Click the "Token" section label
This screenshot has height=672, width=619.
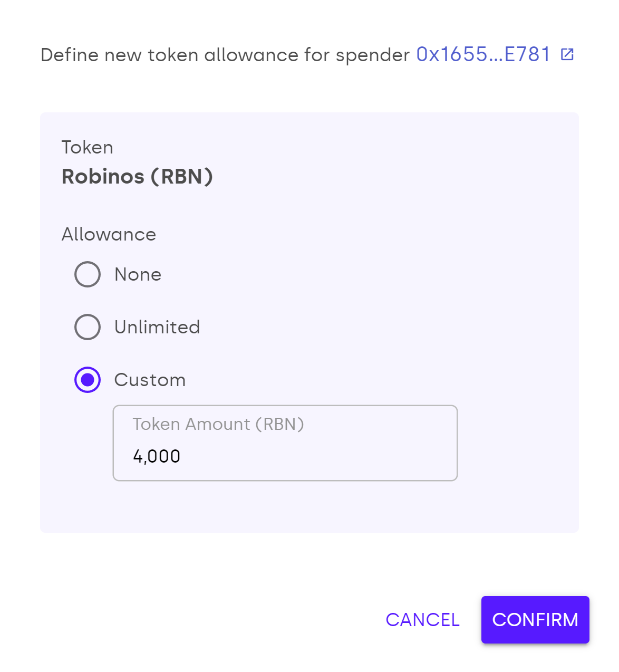pyautogui.click(x=87, y=147)
